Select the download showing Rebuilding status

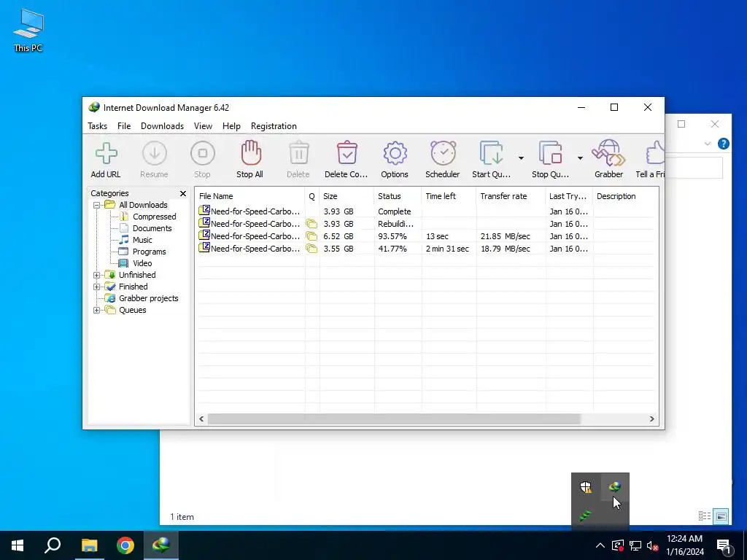click(426, 224)
